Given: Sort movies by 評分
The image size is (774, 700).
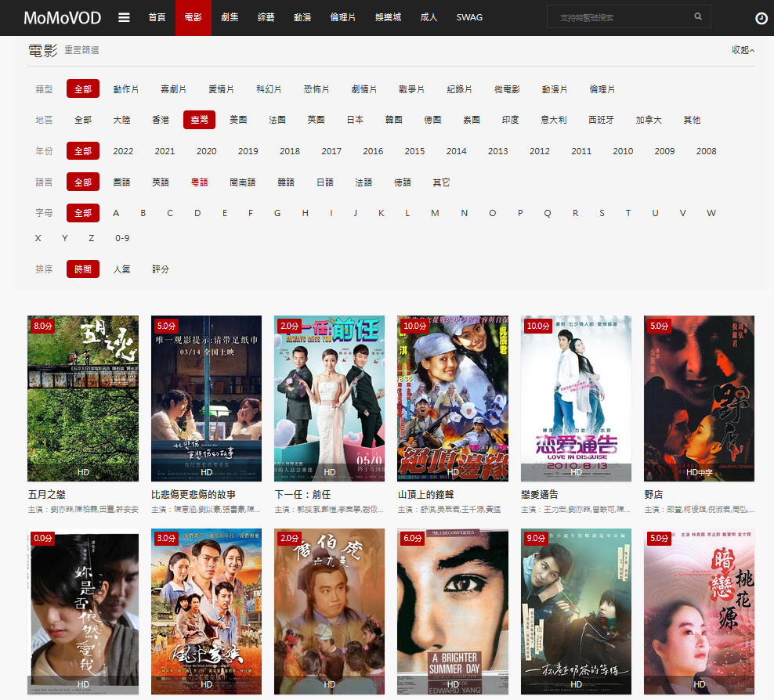Looking at the screenshot, I should [161, 269].
